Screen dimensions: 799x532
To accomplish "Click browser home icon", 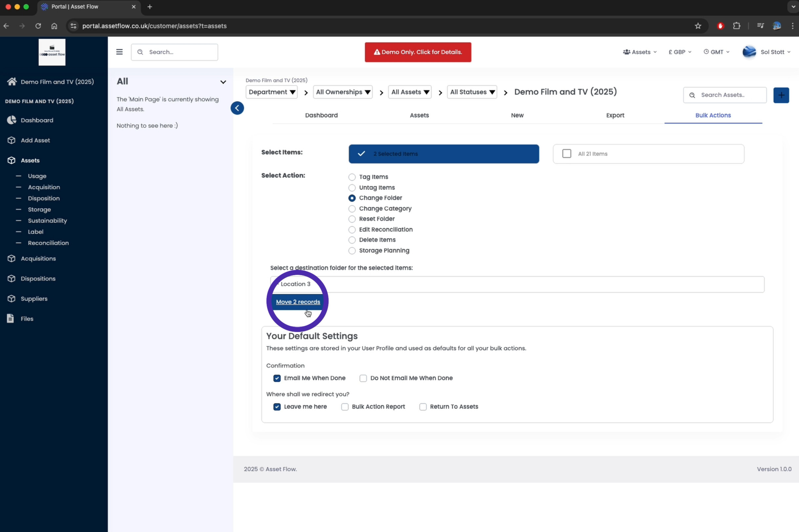I will pos(54,26).
